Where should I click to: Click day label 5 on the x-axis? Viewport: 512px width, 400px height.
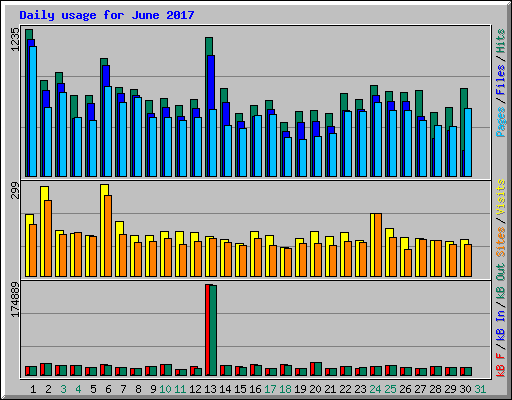tap(93, 389)
